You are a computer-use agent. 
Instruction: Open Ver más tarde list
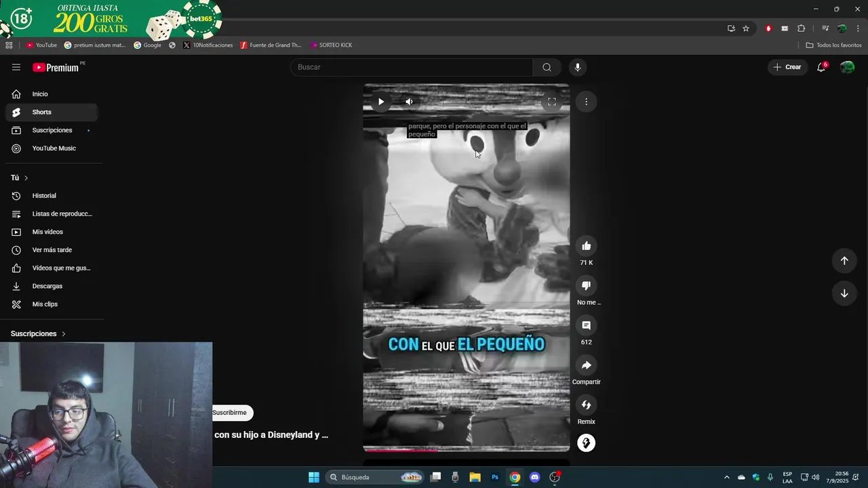coord(52,250)
